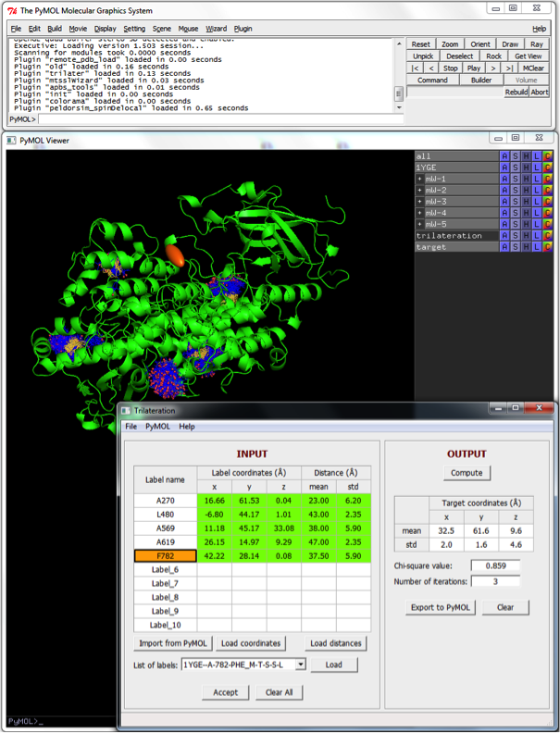
Task: Click the A action button for 'all' object
Action: tap(504, 156)
